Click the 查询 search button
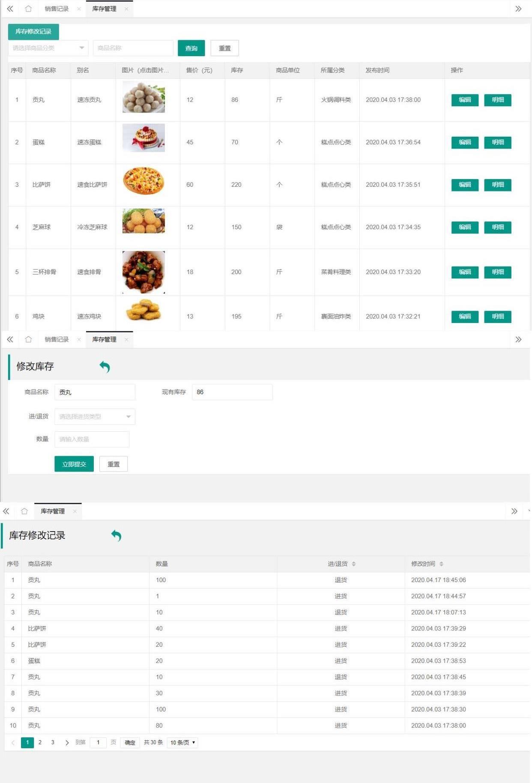This screenshot has height=783, width=532. tap(191, 48)
